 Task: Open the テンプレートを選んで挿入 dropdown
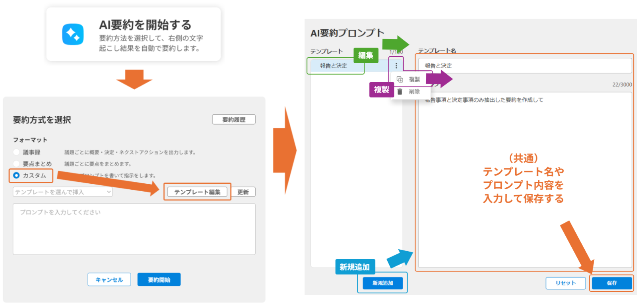63,192
